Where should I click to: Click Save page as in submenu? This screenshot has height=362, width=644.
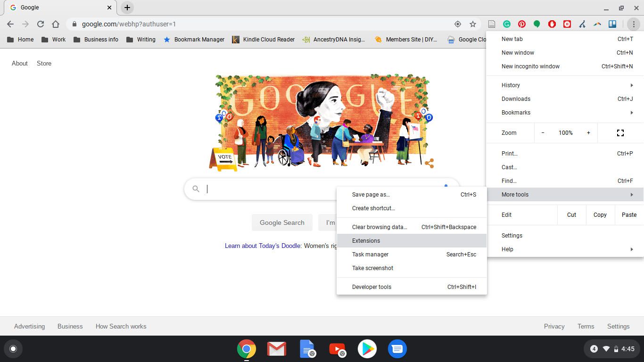[x=412, y=195]
